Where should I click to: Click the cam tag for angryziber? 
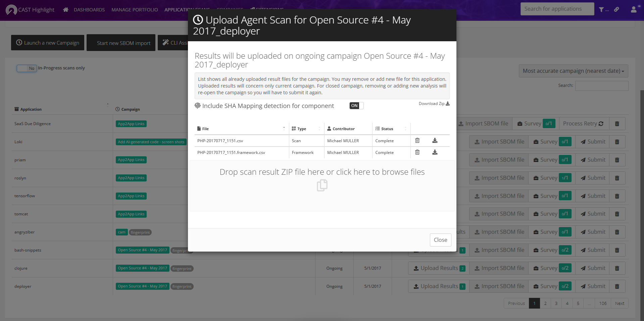click(121, 232)
